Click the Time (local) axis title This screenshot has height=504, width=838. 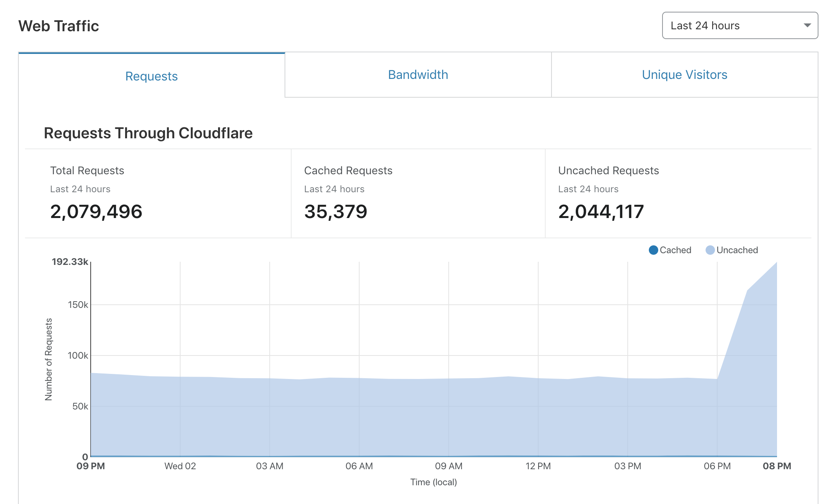[433, 482]
